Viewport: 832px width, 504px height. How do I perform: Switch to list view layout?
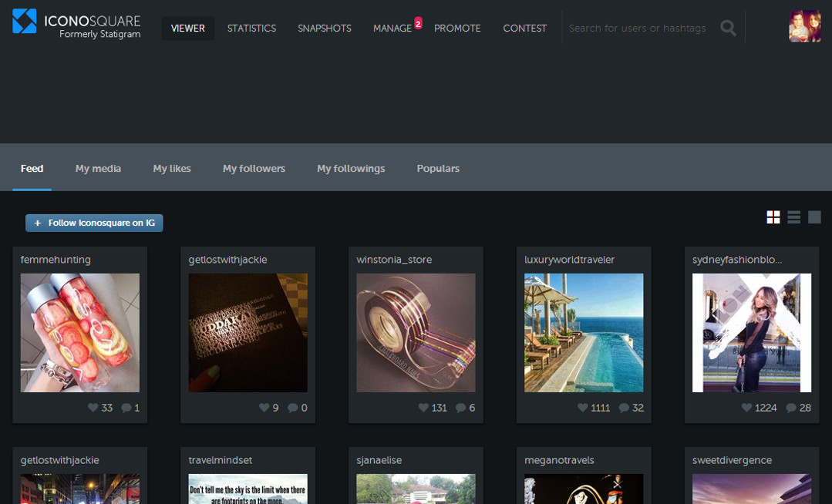coord(793,217)
